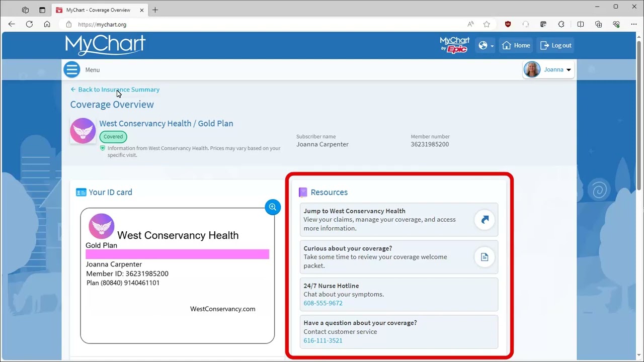This screenshot has height=362, width=644.
Task: Click the Resources book icon
Action: point(303,192)
